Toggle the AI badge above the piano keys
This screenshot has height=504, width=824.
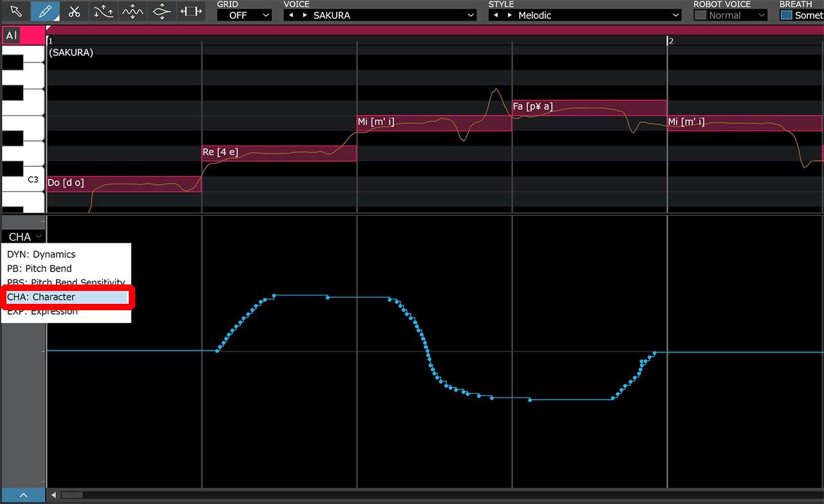(11, 35)
